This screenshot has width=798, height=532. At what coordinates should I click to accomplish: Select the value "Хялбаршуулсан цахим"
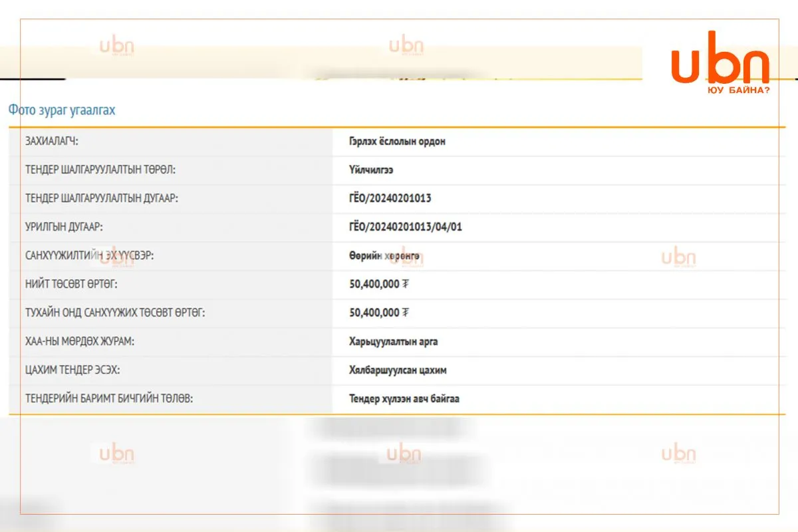coord(398,370)
